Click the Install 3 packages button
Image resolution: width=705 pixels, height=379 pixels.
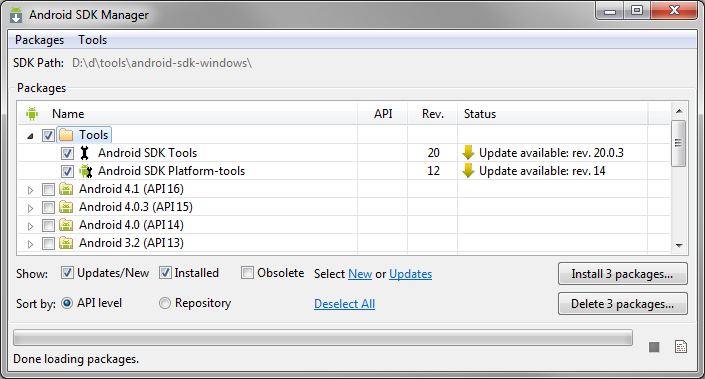[x=623, y=274]
